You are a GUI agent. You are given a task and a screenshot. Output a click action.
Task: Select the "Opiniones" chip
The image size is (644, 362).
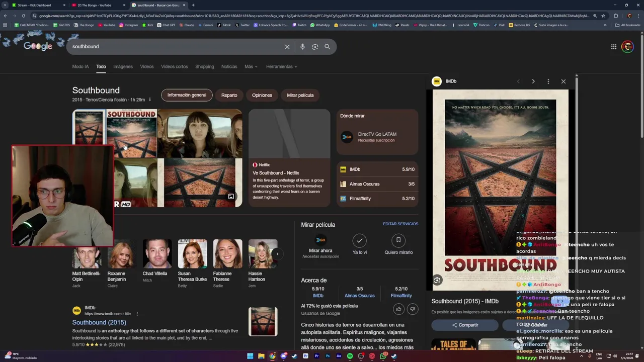(262, 95)
